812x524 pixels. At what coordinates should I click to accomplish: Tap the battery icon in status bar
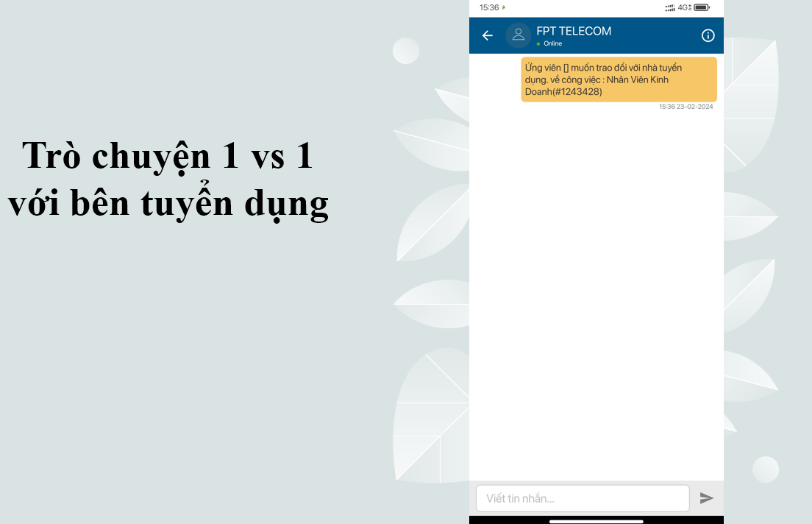[702, 7]
